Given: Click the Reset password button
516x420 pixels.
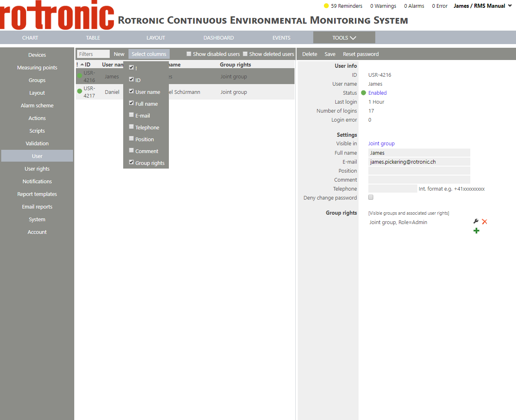Looking at the screenshot, I should coord(361,54).
